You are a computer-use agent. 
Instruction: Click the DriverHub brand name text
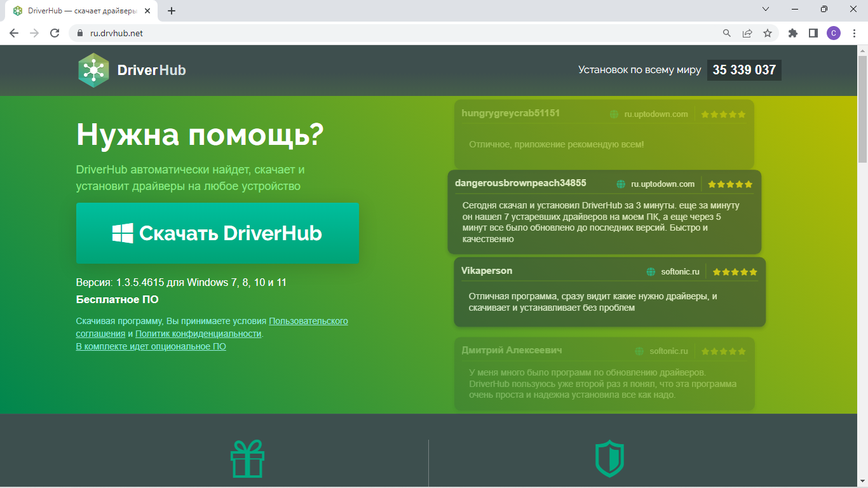click(152, 70)
